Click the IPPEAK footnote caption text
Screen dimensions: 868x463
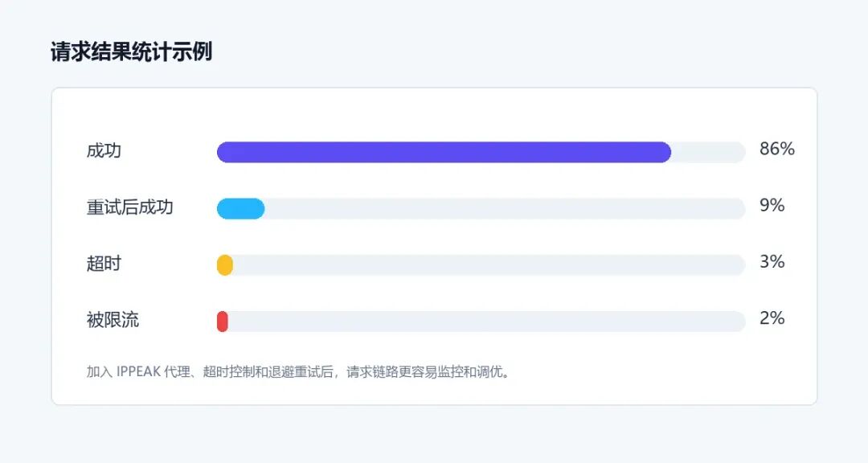(298, 371)
